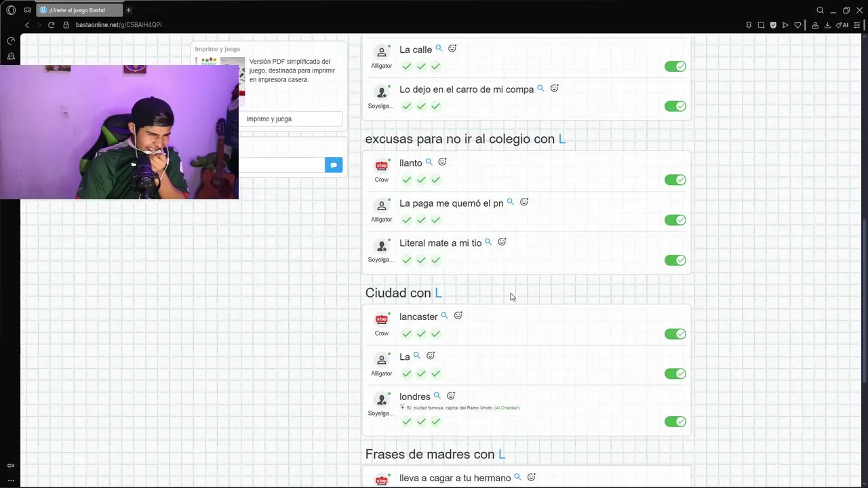Open downloads icon in toolbar
Screen dimensions: 868x488
pos(827,25)
